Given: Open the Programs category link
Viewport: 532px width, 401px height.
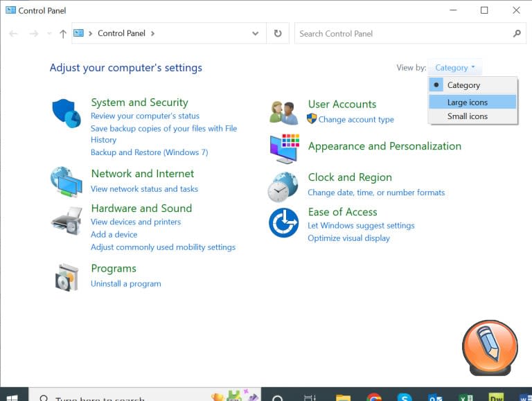Looking at the screenshot, I should point(114,268).
